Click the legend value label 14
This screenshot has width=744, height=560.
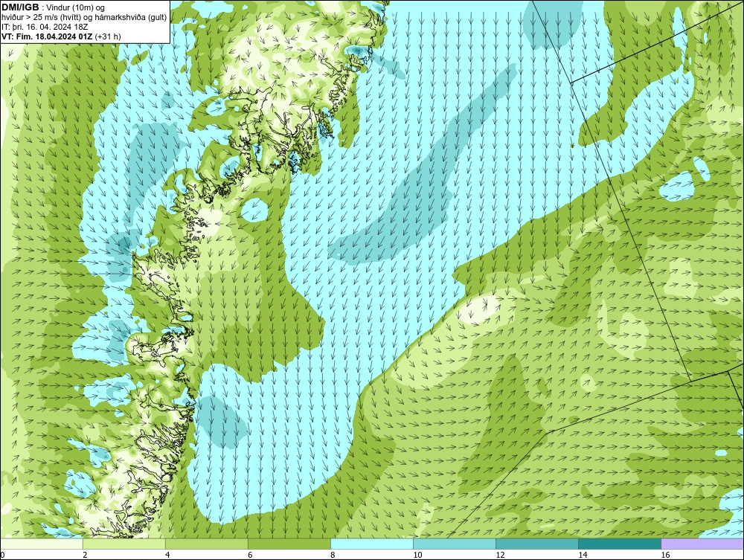click(x=583, y=555)
